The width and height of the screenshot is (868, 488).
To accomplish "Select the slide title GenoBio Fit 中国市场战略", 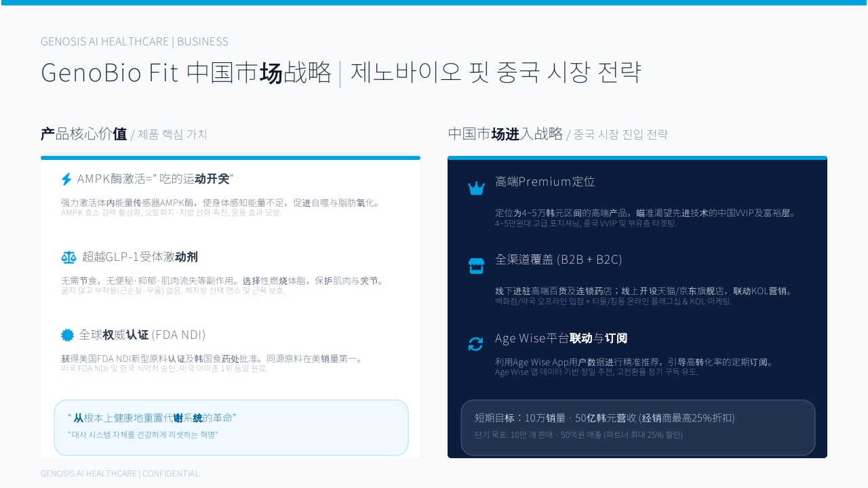I will [186, 73].
